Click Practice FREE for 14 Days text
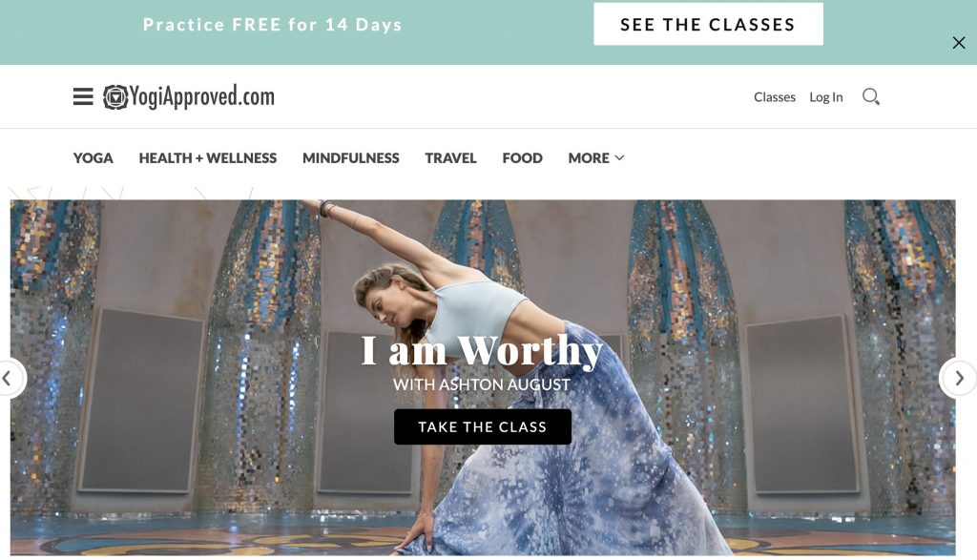This screenshot has height=560, width=977. (x=272, y=24)
